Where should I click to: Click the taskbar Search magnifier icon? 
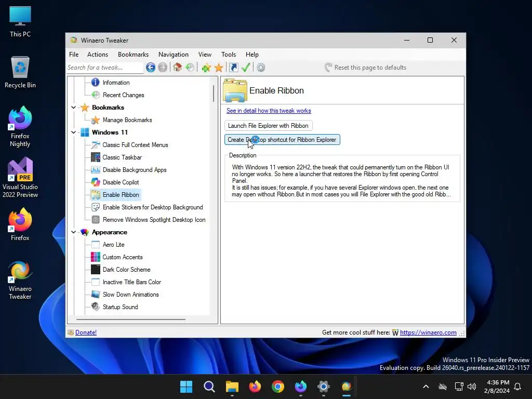click(209, 387)
